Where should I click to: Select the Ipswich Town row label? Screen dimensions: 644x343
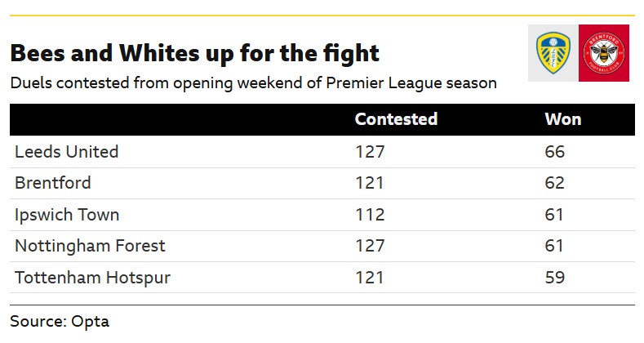[67, 215]
